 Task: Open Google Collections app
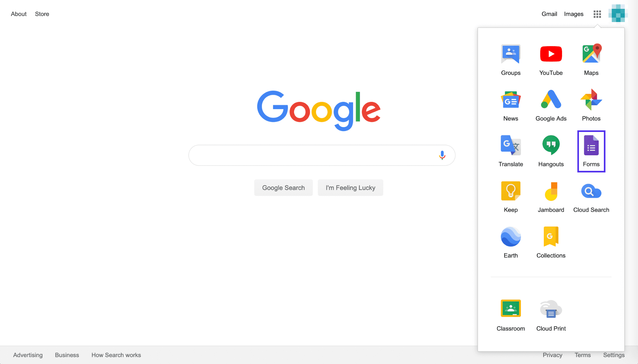551,241
